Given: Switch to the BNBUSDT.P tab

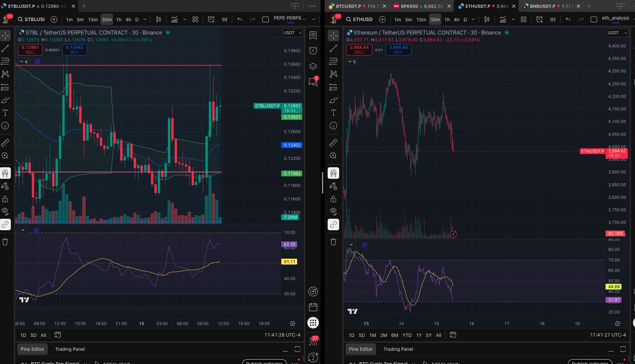Looking at the screenshot, I should (x=550, y=6).
